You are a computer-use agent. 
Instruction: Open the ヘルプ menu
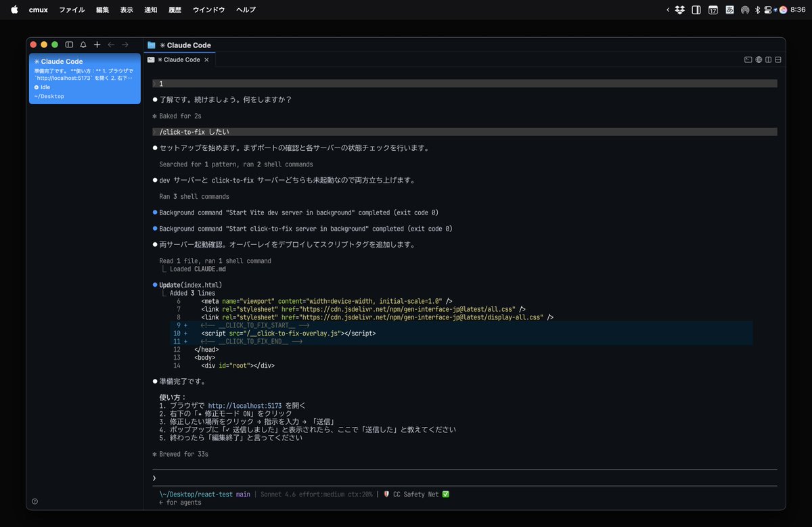coord(246,9)
